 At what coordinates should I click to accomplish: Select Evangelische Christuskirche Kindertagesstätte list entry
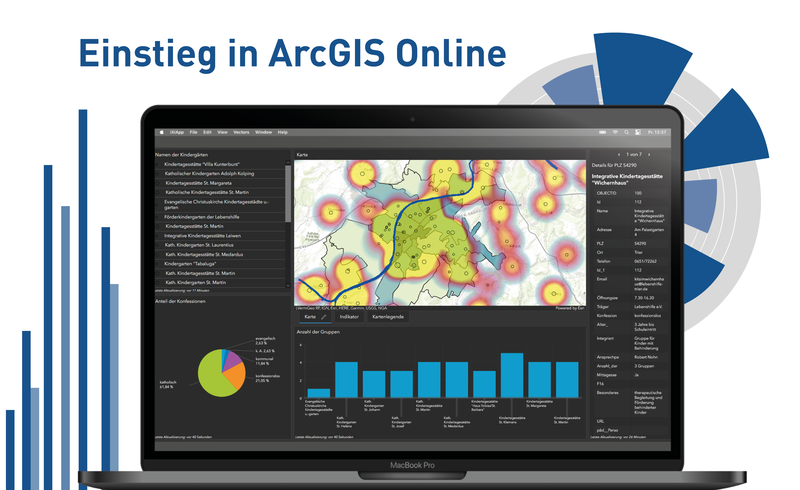pyautogui.click(x=220, y=205)
